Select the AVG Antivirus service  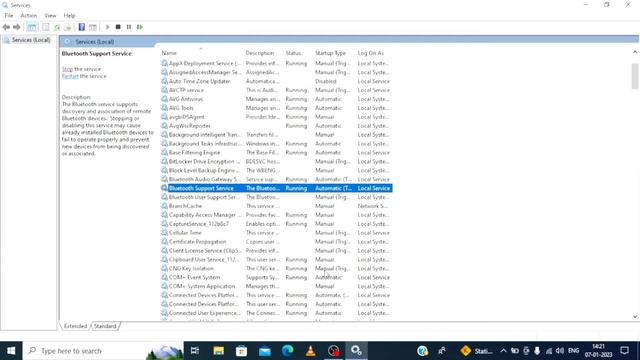tap(276, 99)
